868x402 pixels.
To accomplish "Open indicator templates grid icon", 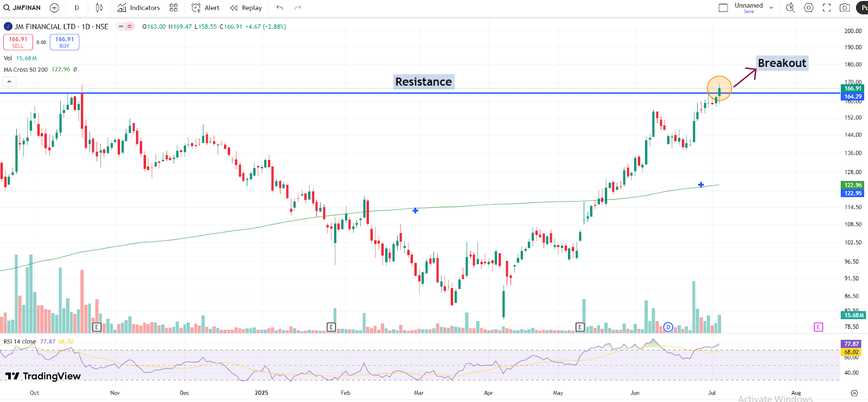I will (x=174, y=8).
